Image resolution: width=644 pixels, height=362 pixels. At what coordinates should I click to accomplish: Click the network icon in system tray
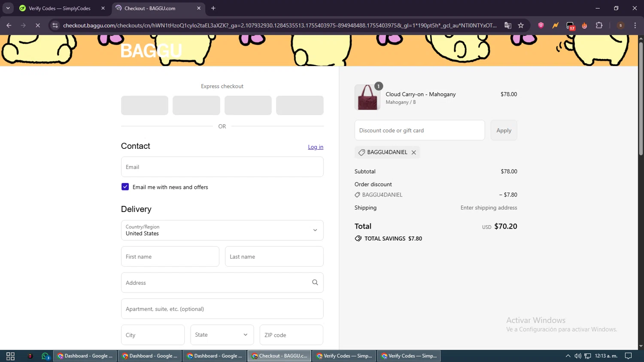tap(588, 356)
